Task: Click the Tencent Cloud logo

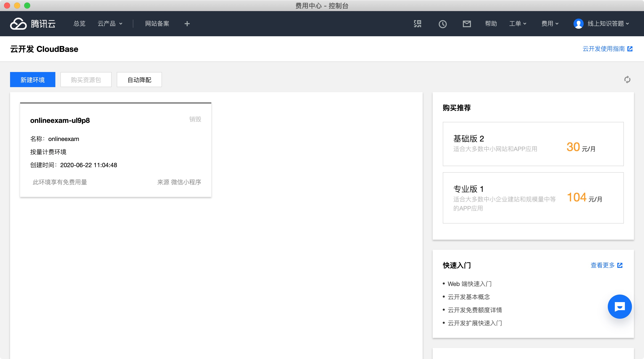Action: click(33, 24)
